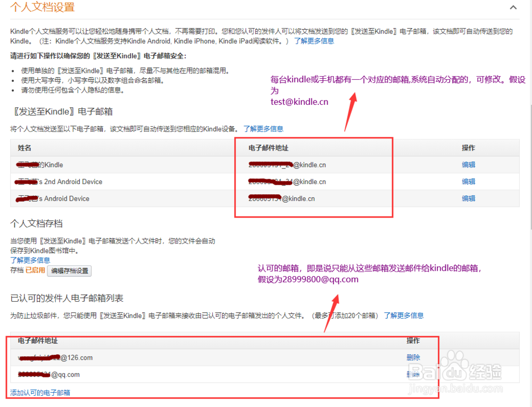Screen dimensions: 532x407
Task: Click the first @kindle.cn email address
Action: coord(287,165)
